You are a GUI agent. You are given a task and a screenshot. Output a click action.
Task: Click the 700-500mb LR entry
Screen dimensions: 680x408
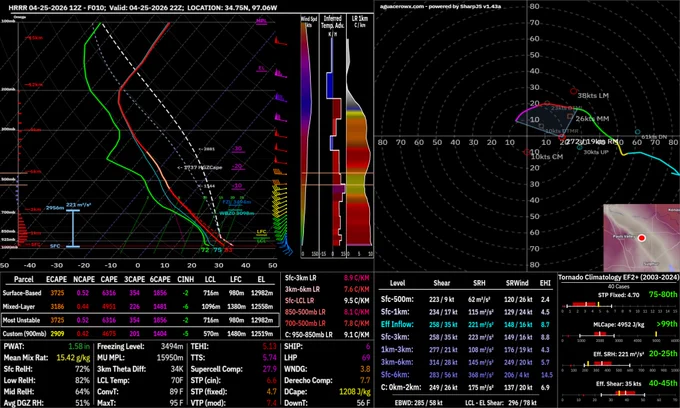[327, 323]
